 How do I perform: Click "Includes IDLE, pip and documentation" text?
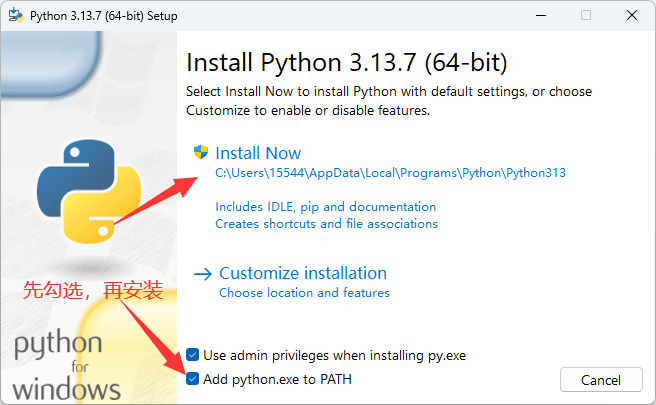point(325,207)
